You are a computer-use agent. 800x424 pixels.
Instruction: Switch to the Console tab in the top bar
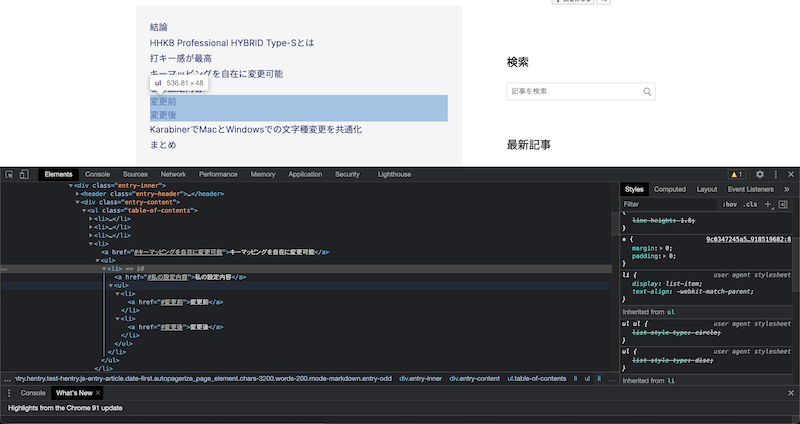[x=97, y=174]
